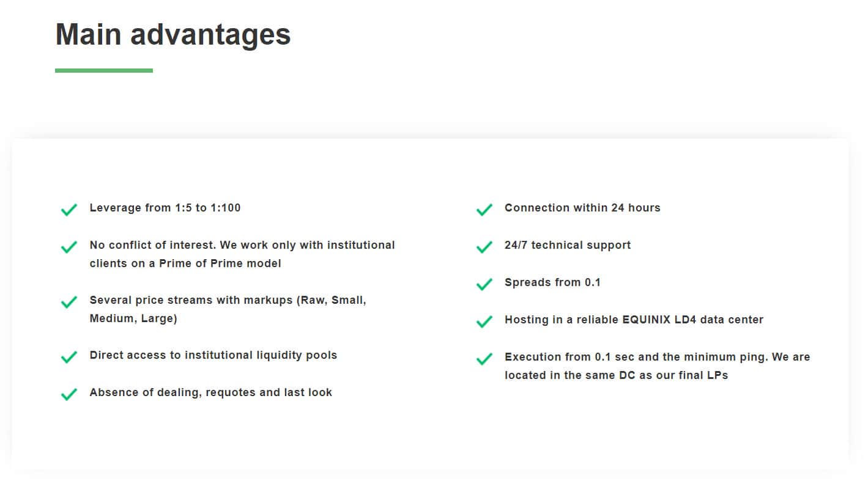The width and height of the screenshot is (868, 489).
Task: Click checkmark beside Direct access to liquidity
Action: pyautogui.click(x=69, y=357)
